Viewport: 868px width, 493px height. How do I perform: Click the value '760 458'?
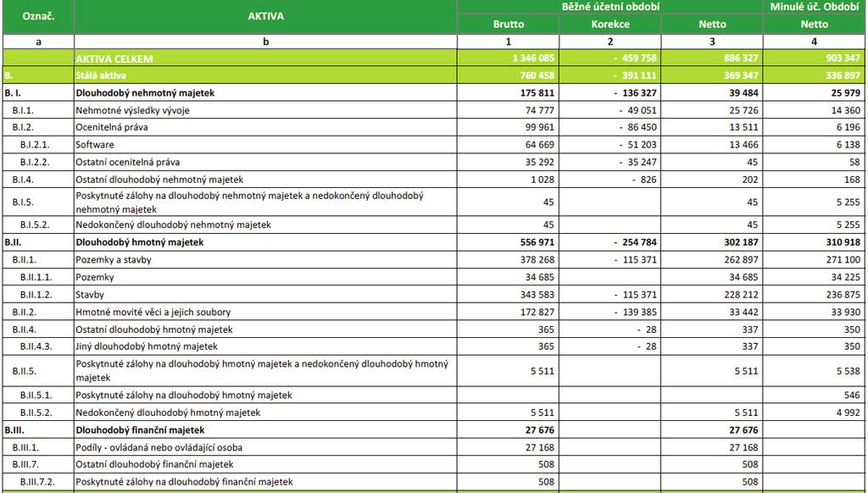[x=537, y=75]
